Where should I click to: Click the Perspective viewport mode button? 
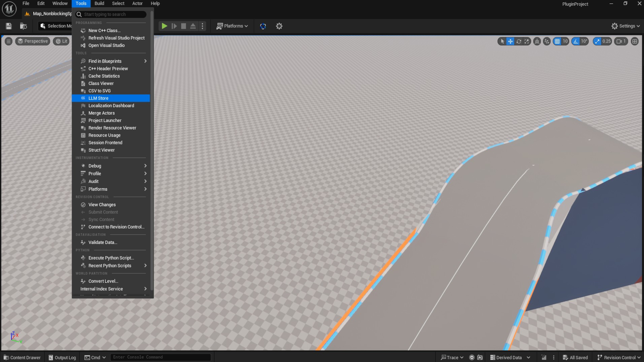[33, 41]
